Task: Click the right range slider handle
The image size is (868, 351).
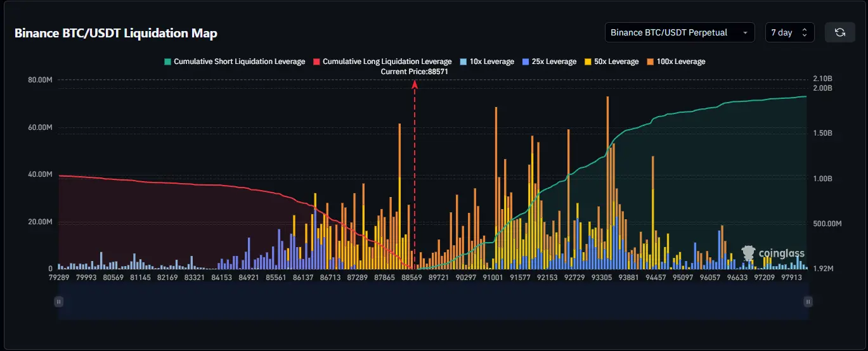Action: (808, 302)
